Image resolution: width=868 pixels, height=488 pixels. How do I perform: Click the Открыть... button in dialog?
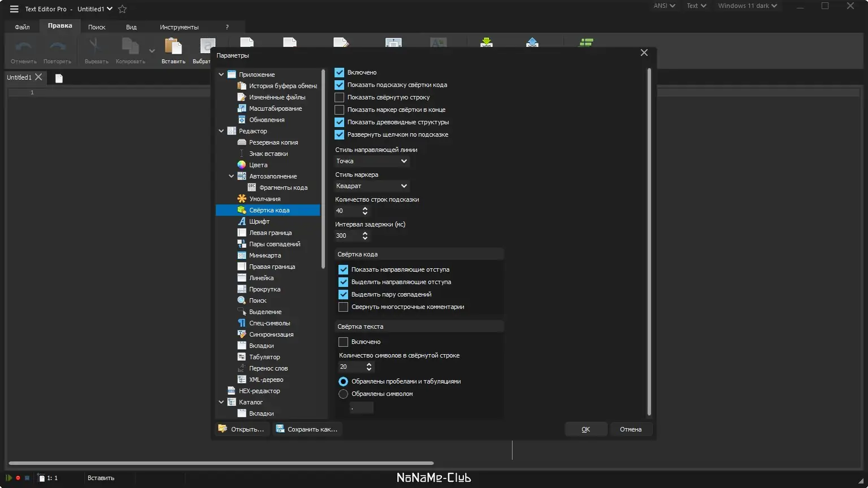(x=242, y=429)
